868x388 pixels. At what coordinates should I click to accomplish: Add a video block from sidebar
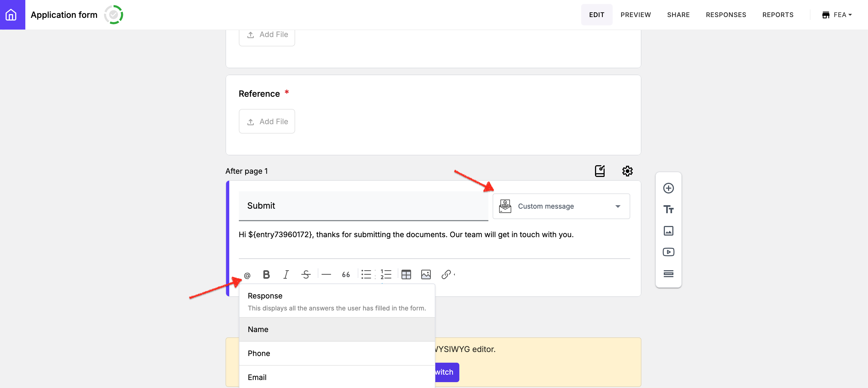click(669, 252)
